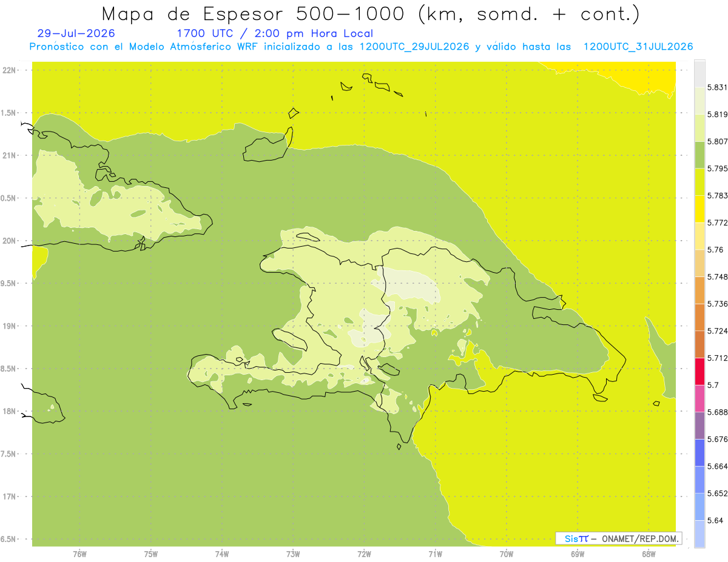Image resolution: width=728 pixels, height=562 pixels.
Task: Click the legend value 5.831
Action: click(x=717, y=87)
